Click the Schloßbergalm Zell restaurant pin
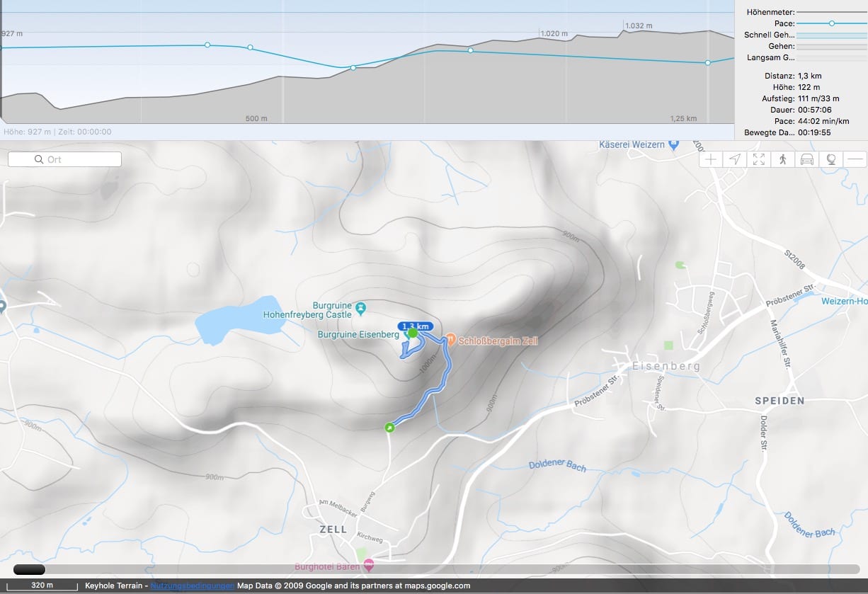Image resolution: width=868 pixels, height=594 pixels. tap(451, 341)
